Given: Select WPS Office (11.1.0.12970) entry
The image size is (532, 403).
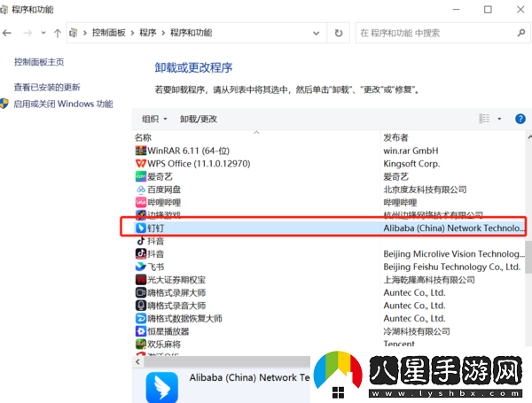Looking at the screenshot, I should (199, 163).
